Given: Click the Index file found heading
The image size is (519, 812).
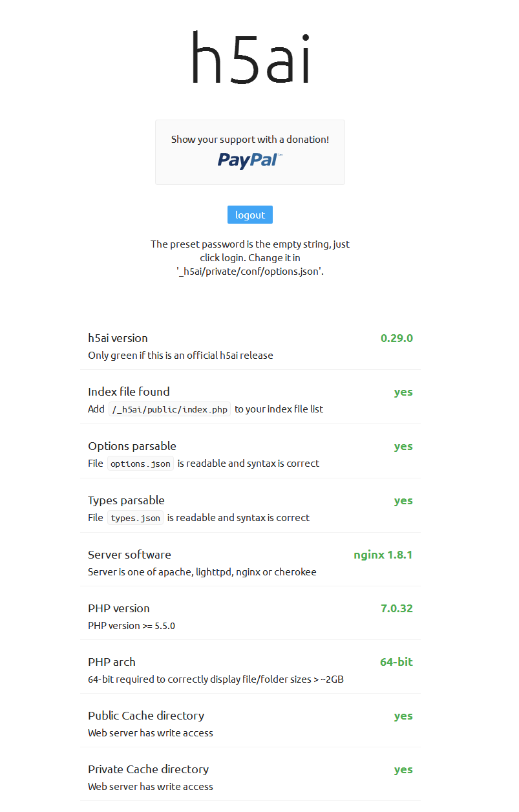Looking at the screenshot, I should pyautogui.click(x=129, y=392).
